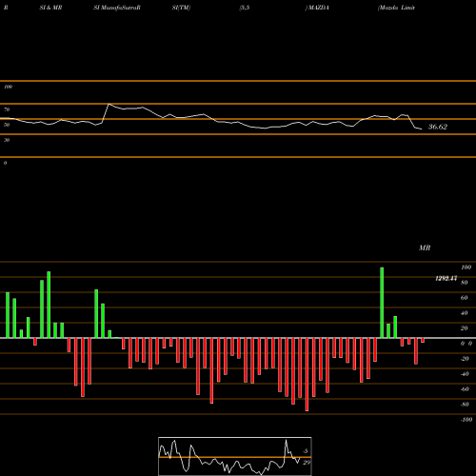
Task: Click the 1292.47 price value label
Action: [x=446, y=278]
